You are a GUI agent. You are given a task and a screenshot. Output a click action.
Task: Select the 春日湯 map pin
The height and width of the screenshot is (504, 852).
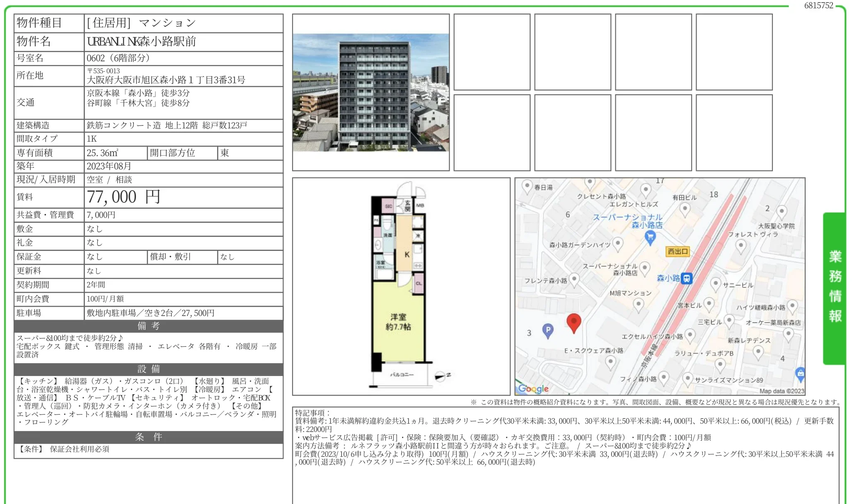click(x=527, y=185)
